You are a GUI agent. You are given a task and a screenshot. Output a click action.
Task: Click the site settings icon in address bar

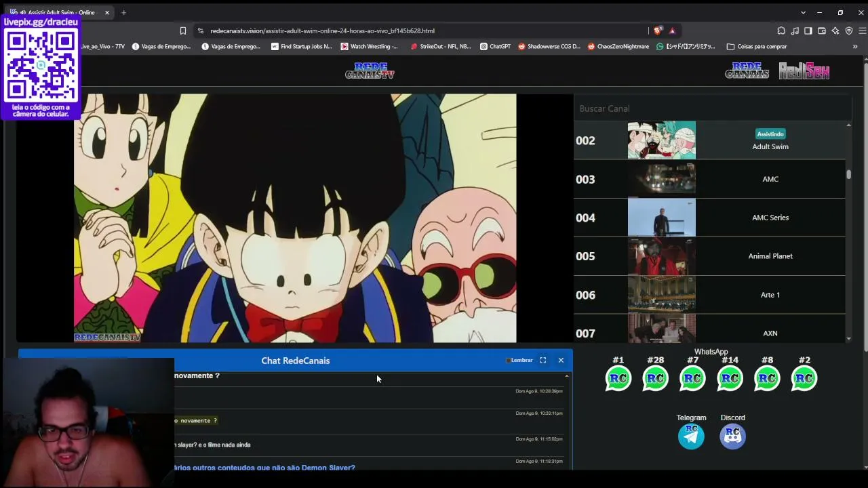pyautogui.click(x=200, y=30)
